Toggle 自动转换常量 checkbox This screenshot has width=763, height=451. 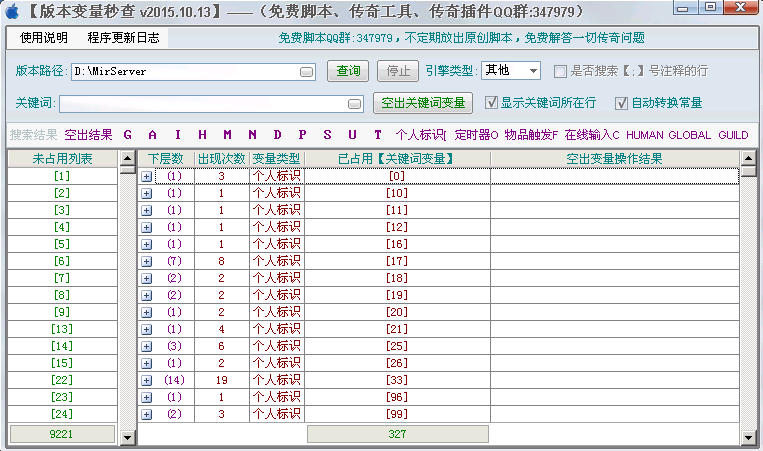621,103
